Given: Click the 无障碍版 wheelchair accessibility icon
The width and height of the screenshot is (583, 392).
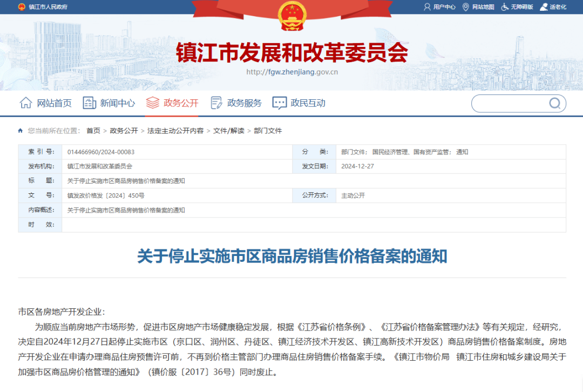Looking at the screenshot, I should point(504,7).
